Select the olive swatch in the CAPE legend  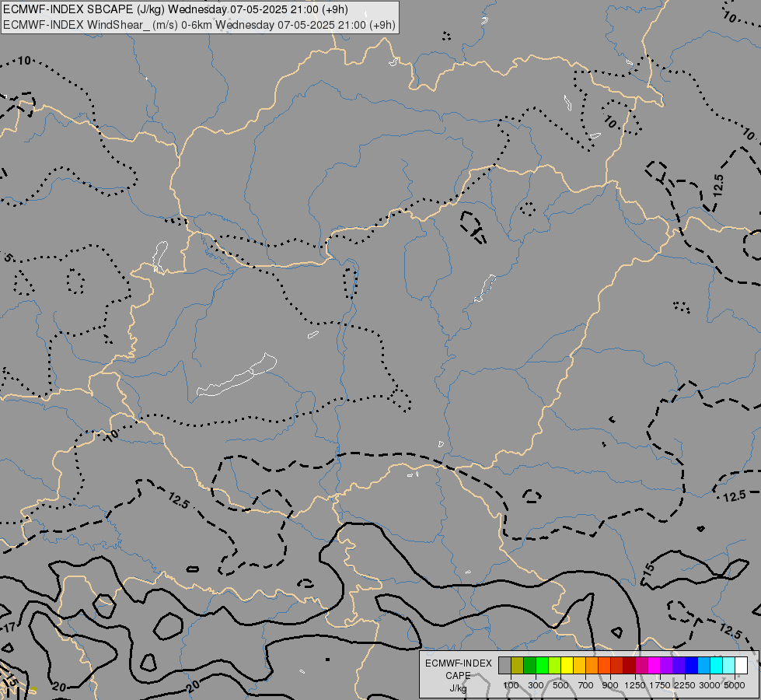pyautogui.click(x=518, y=666)
